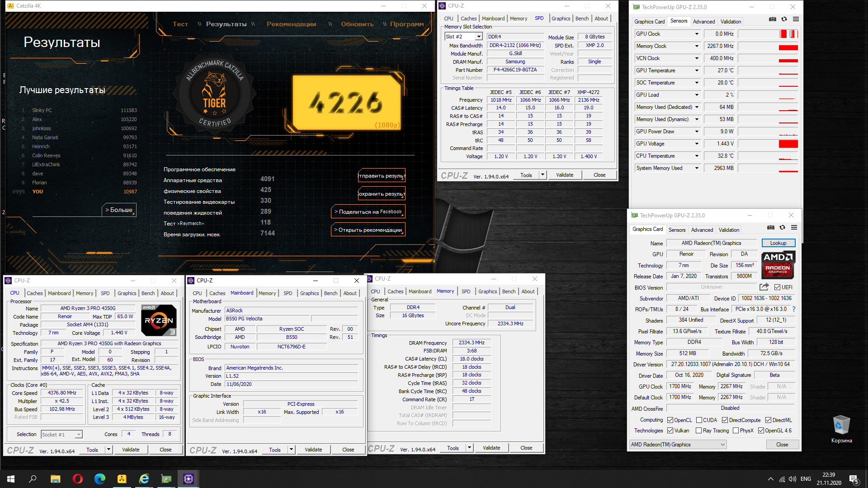Open GPU Temperature sensor dropdown

(x=696, y=70)
